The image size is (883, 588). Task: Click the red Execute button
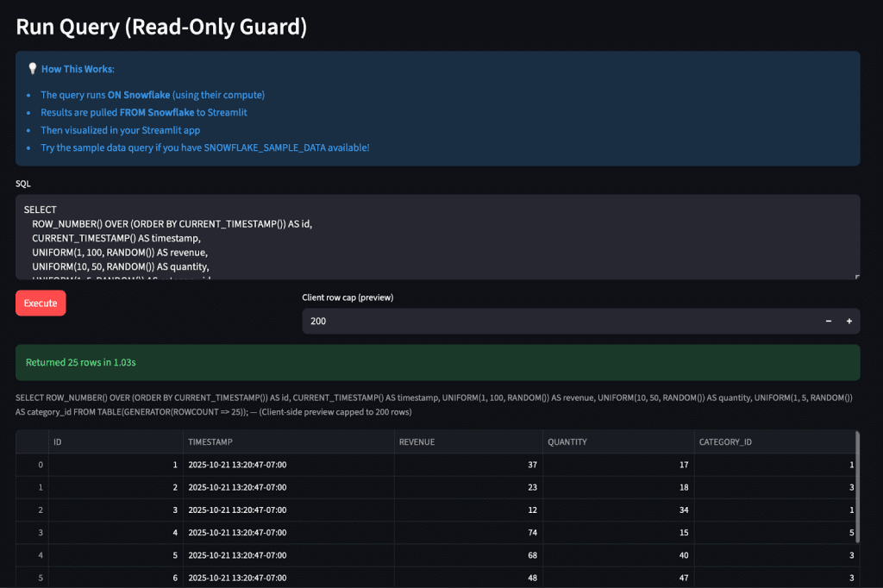click(x=41, y=303)
